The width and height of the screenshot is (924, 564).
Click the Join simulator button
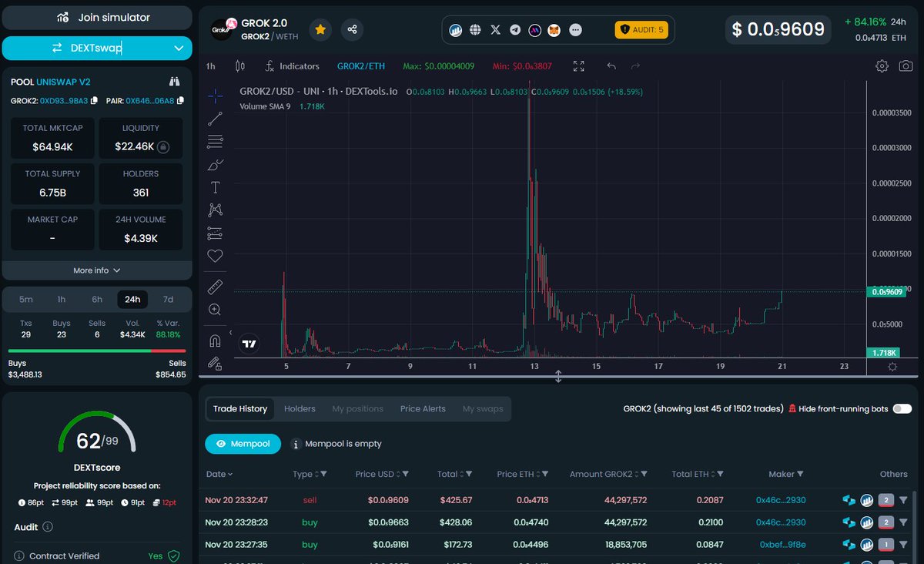click(97, 17)
